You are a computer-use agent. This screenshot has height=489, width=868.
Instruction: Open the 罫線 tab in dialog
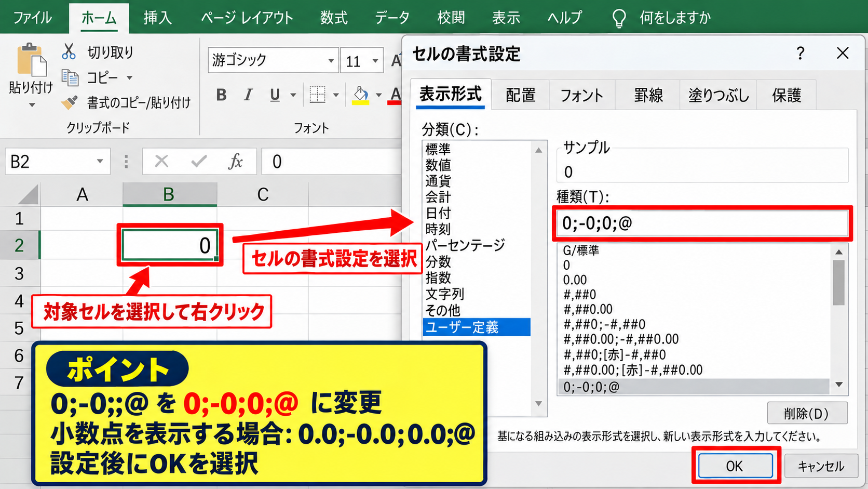point(648,95)
